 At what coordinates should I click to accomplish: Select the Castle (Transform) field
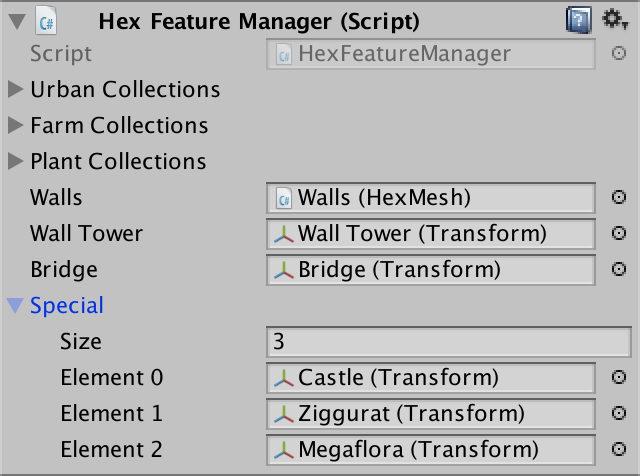pos(432,377)
